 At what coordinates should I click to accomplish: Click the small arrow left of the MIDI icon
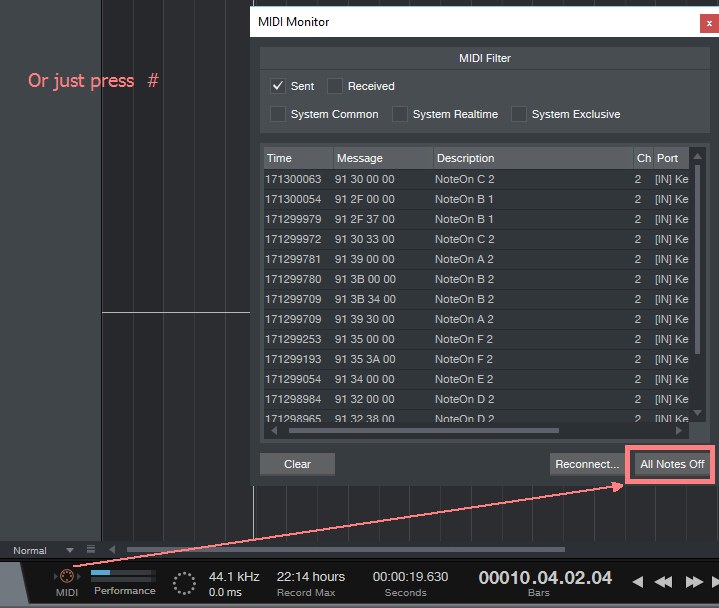[55, 576]
